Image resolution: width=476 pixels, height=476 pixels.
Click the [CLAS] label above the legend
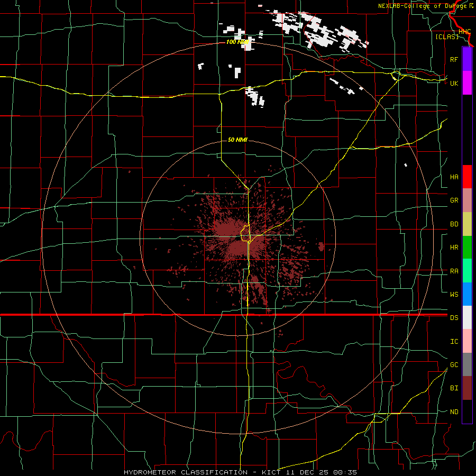447,36
